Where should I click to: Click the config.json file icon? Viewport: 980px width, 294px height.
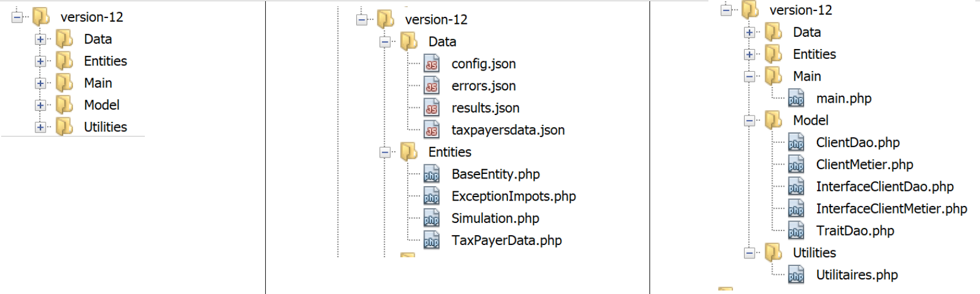pos(432,64)
